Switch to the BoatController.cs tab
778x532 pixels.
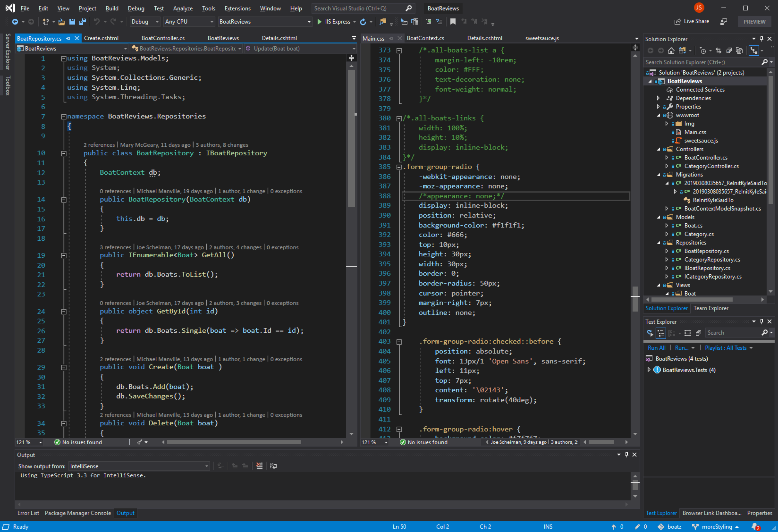pyautogui.click(x=163, y=38)
